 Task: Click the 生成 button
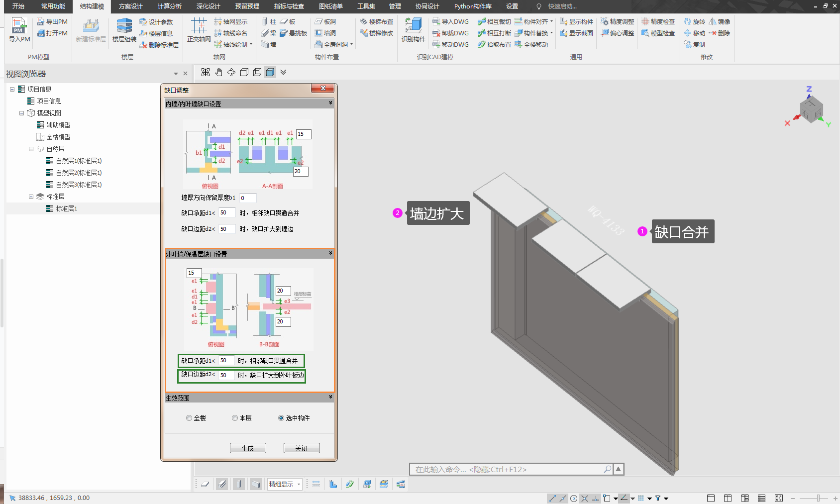pyautogui.click(x=248, y=448)
